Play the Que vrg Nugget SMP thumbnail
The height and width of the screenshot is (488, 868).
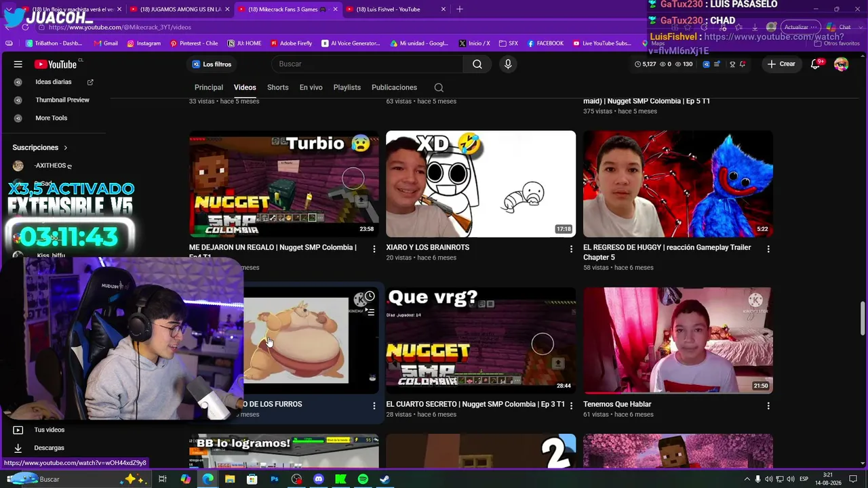coord(481,340)
